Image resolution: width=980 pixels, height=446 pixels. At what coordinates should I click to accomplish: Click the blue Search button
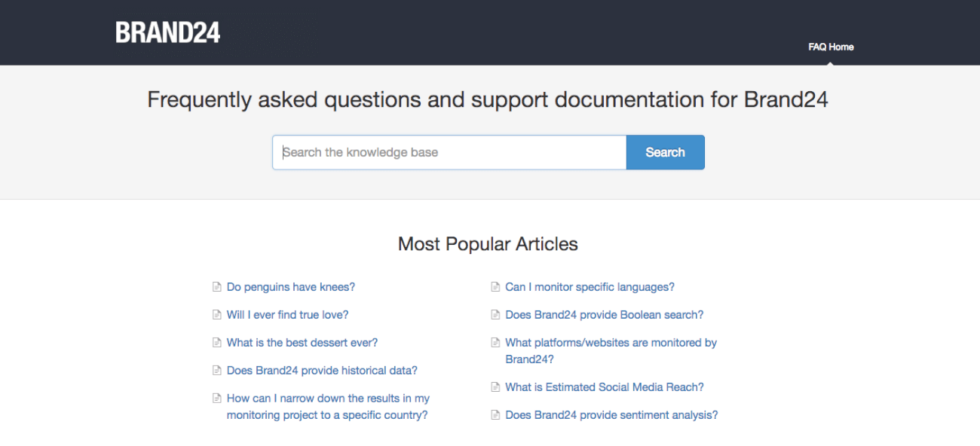[x=665, y=152]
